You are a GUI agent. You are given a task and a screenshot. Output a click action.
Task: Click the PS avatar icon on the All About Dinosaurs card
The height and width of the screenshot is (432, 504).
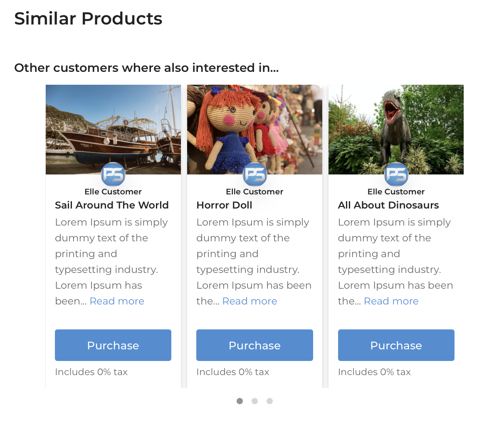[x=396, y=174]
